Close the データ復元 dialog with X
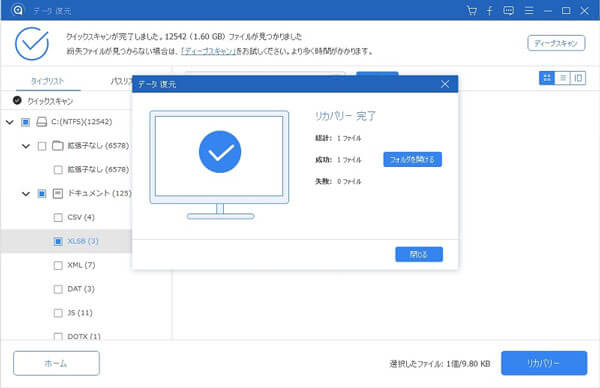 coord(445,84)
